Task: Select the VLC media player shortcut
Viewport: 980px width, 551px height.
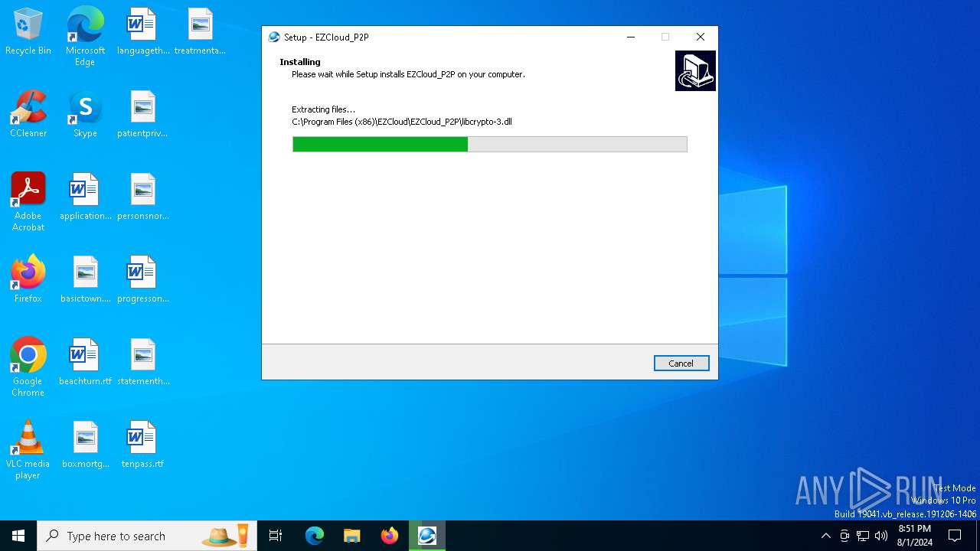Action: (28, 450)
